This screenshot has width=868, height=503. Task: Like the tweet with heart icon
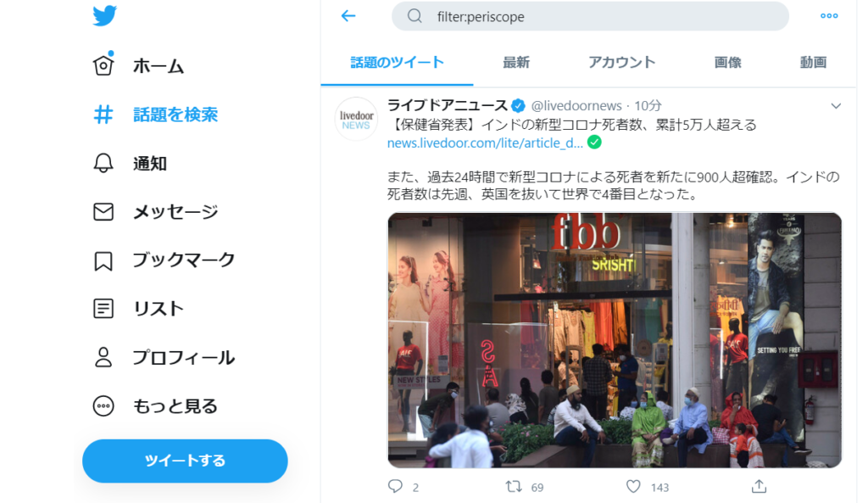click(x=633, y=486)
